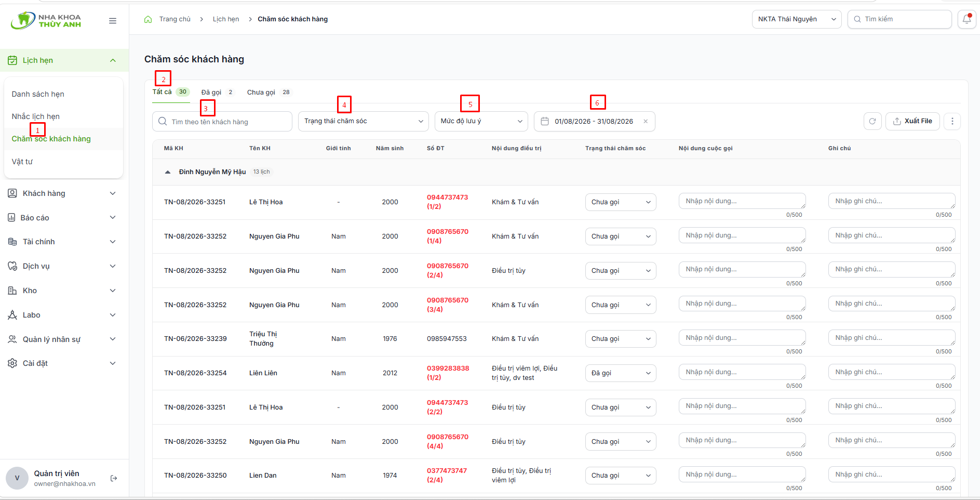Open Vật tư menu item

22,162
